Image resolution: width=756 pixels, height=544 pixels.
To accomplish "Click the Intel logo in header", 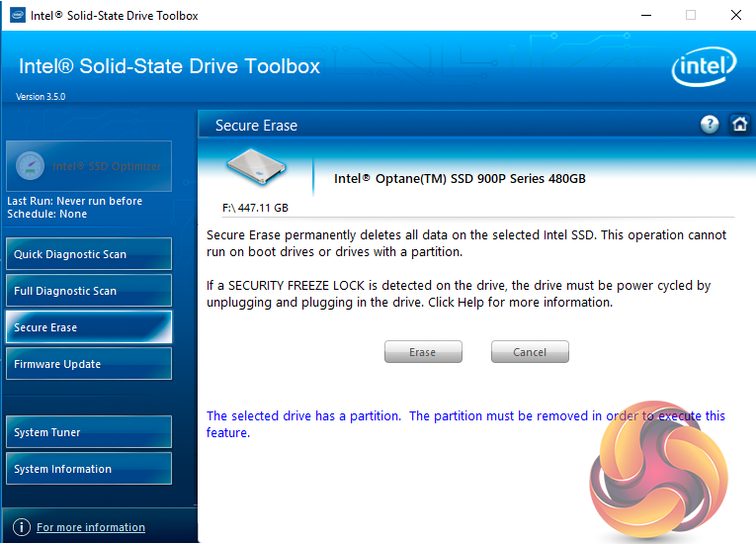I will click(704, 66).
